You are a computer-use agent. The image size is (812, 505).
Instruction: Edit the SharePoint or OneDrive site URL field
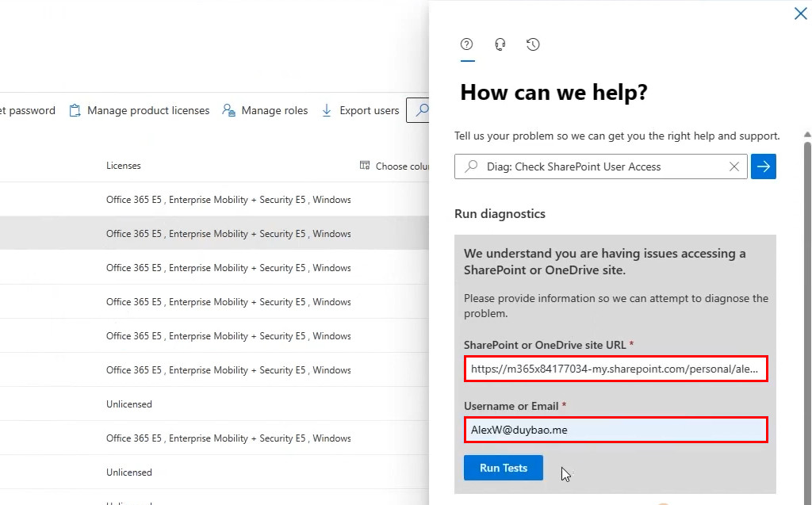point(615,369)
